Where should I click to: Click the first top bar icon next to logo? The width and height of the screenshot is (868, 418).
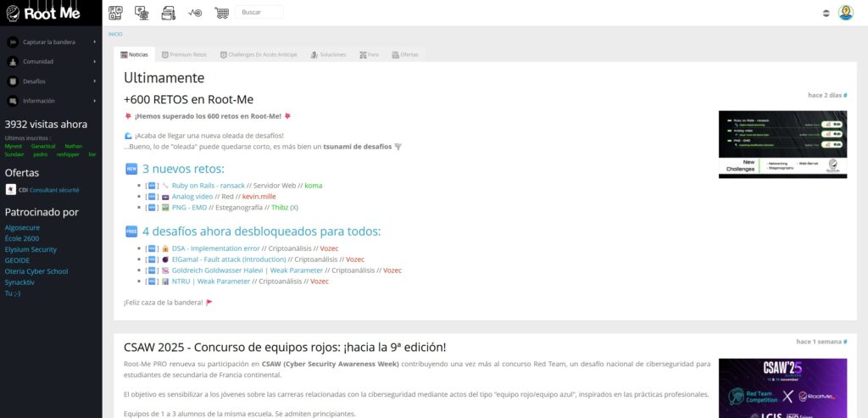point(115,13)
